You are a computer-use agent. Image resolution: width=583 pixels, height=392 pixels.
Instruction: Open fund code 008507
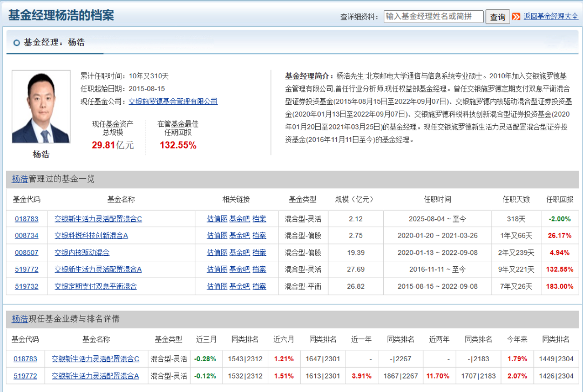[26, 253]
